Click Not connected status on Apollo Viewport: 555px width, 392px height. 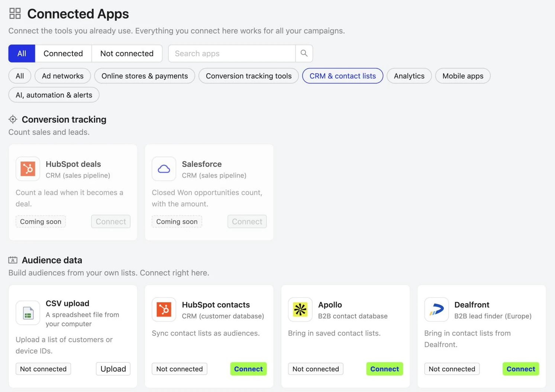pyautogui.click(x=316, y=369)
